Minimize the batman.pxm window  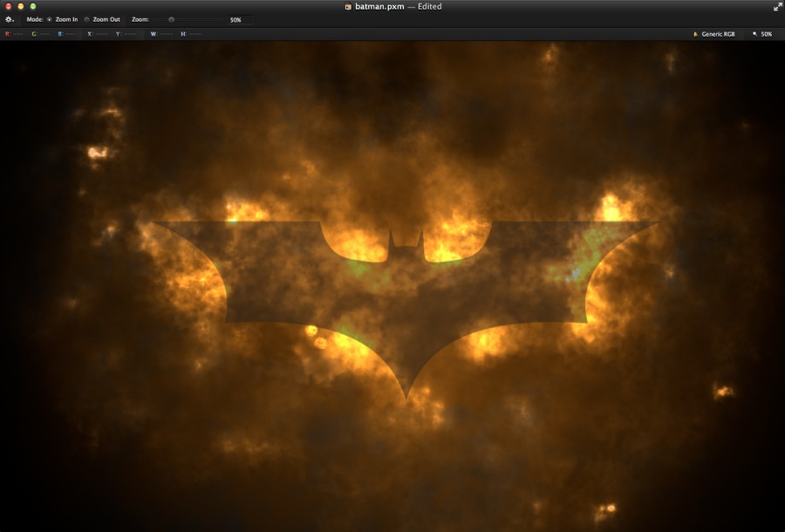click(x=21, y=6)
